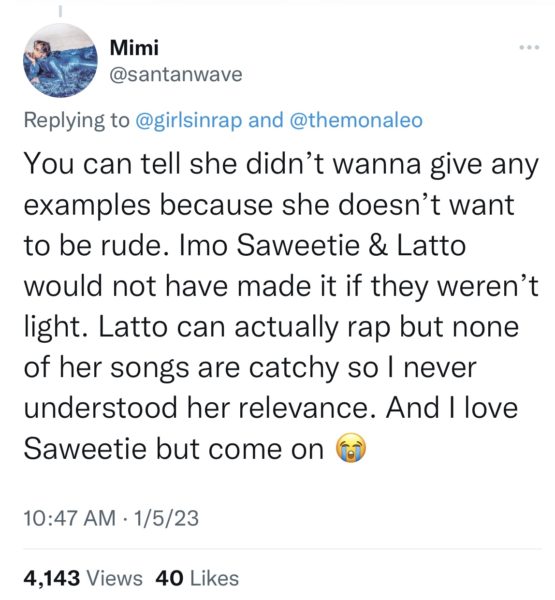Click the 1/5/23 date
The image size is (555, 600).
[166, 518]
